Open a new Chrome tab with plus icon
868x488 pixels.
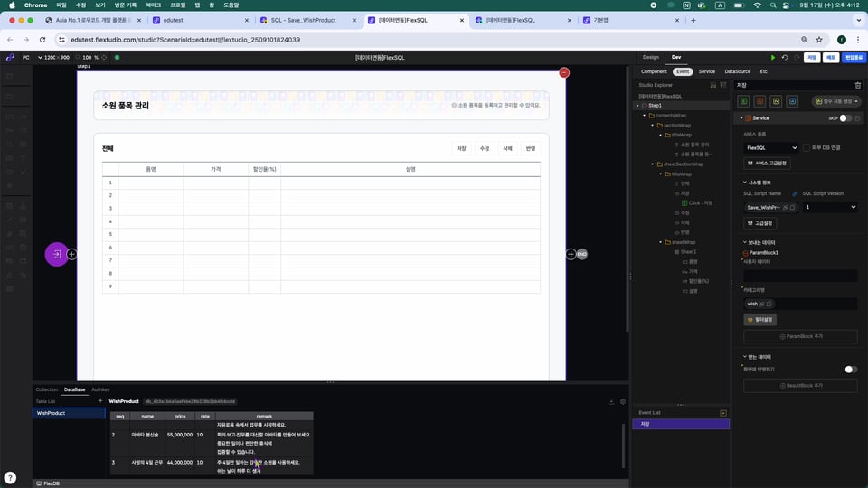[x=693, y=21]
